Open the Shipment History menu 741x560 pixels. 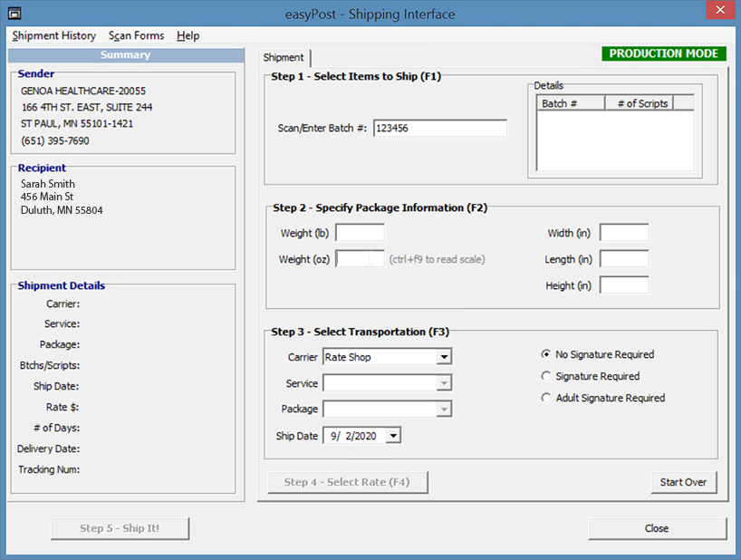(54, 35)
